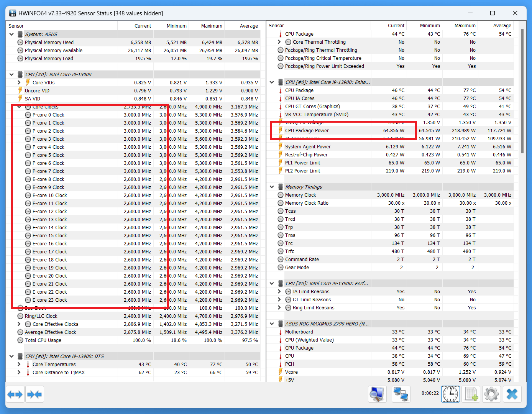
Task: Click the lightning icon beside System Agent Power
Action: coord(281,147)
